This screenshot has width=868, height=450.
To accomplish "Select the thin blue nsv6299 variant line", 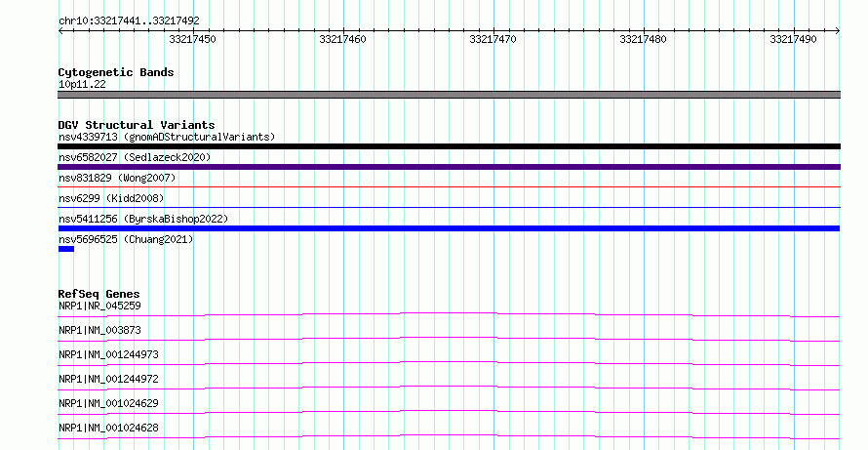I will 449,208.
